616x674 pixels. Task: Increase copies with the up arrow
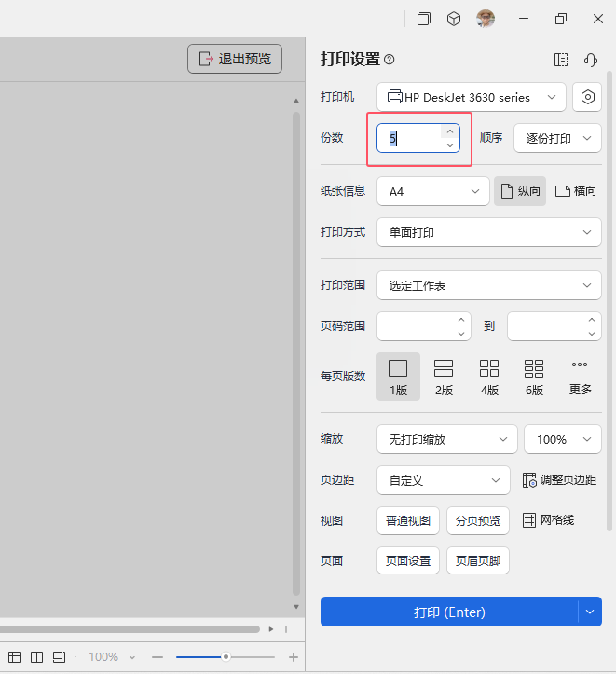tap(450, 131)
